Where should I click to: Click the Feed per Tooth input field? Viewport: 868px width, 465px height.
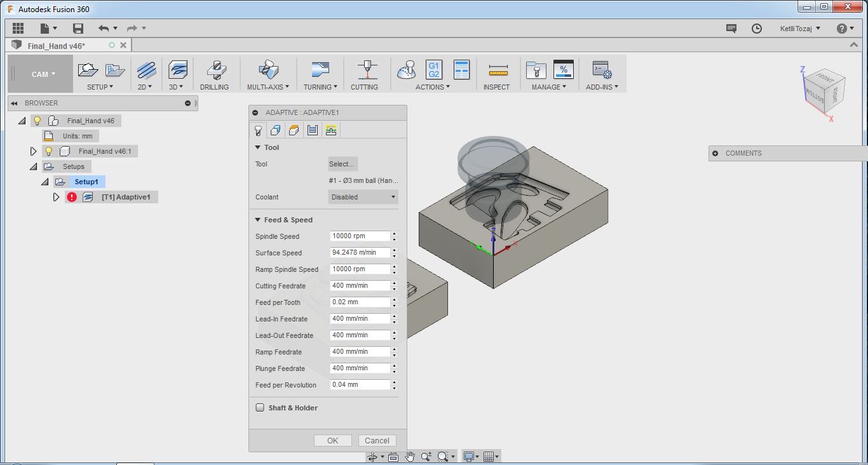pos(360,302)
